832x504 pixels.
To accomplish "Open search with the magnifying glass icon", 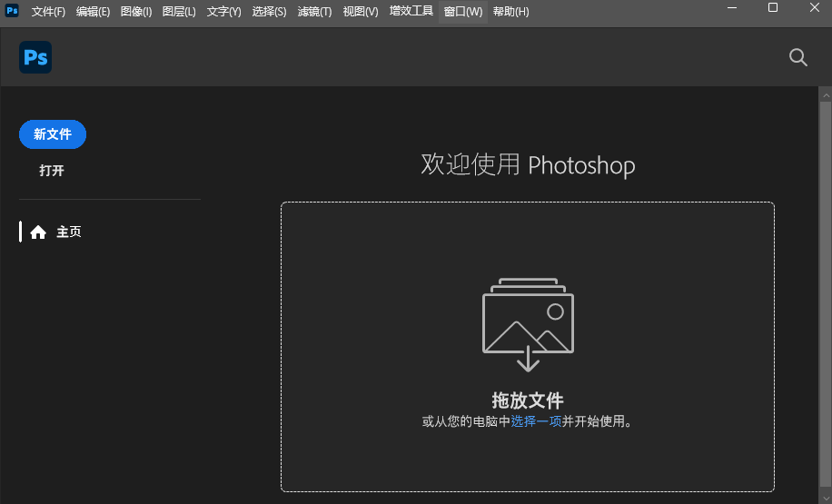I will [797, 57].
